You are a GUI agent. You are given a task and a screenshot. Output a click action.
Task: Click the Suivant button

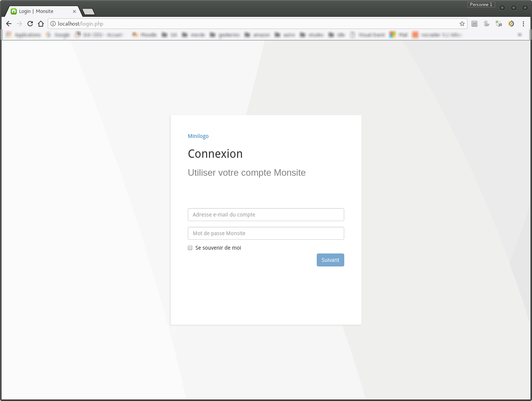[330, 260]
